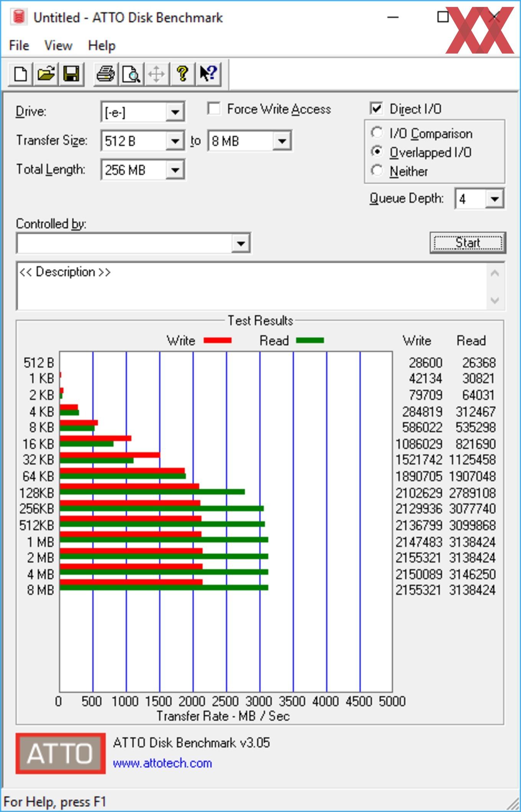Click inside the Description text box
Screen dimensions: 521x812
tap(252, 286)
